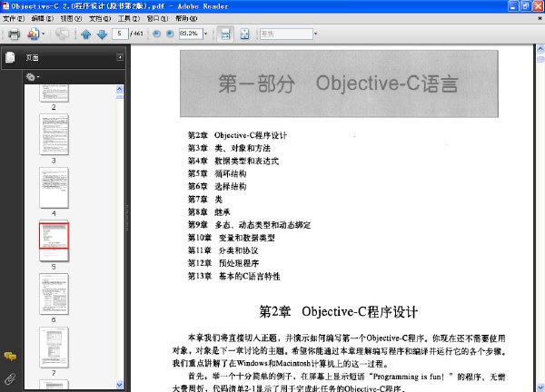
Task: Click the Pages panel icon in sidebar
Action: [x=10, y=57]
